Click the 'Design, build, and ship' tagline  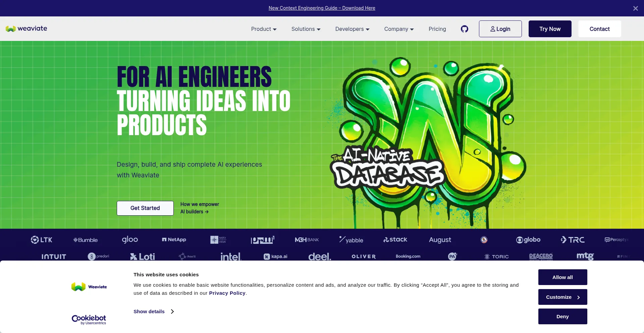click(189, 170)
